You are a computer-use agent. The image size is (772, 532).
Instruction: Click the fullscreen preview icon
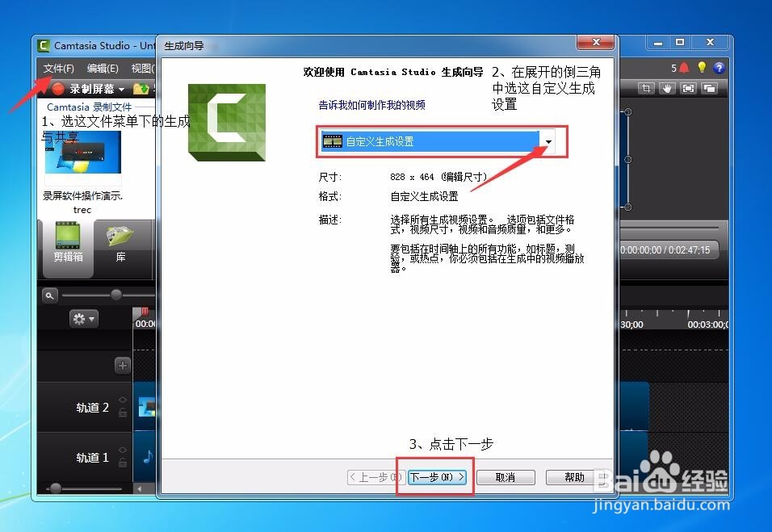tap(688, 88)
